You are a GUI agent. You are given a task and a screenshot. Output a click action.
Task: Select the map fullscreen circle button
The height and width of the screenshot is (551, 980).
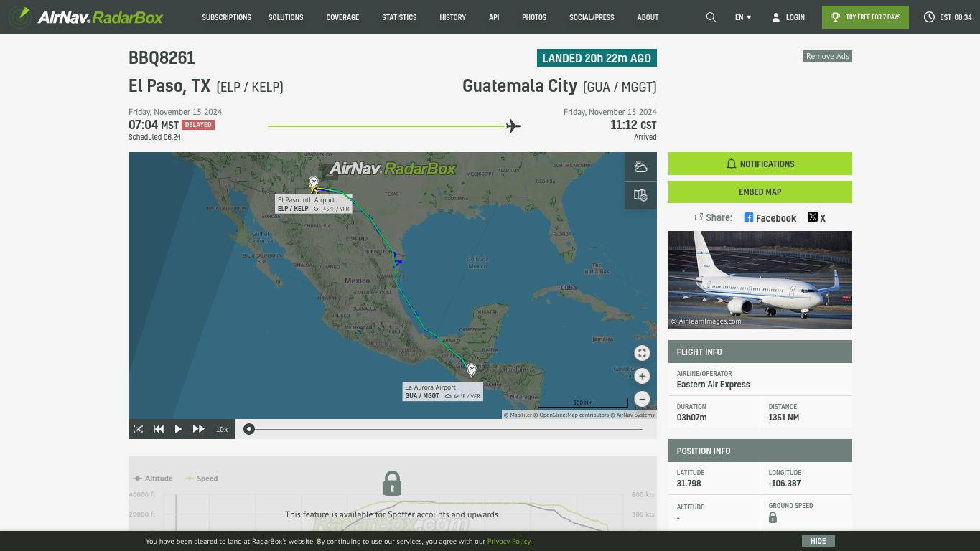point(642,353)
